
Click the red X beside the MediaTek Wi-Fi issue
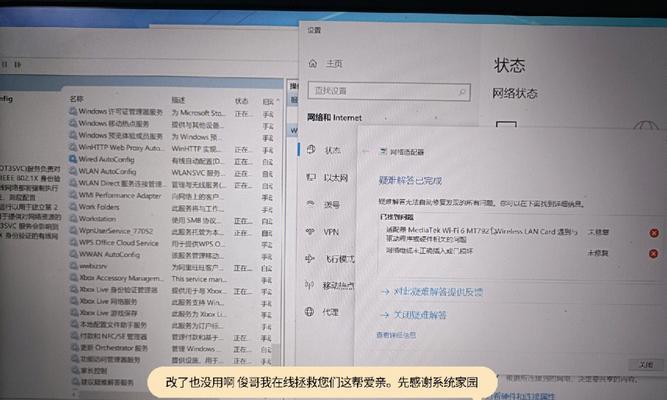point(654,233)
